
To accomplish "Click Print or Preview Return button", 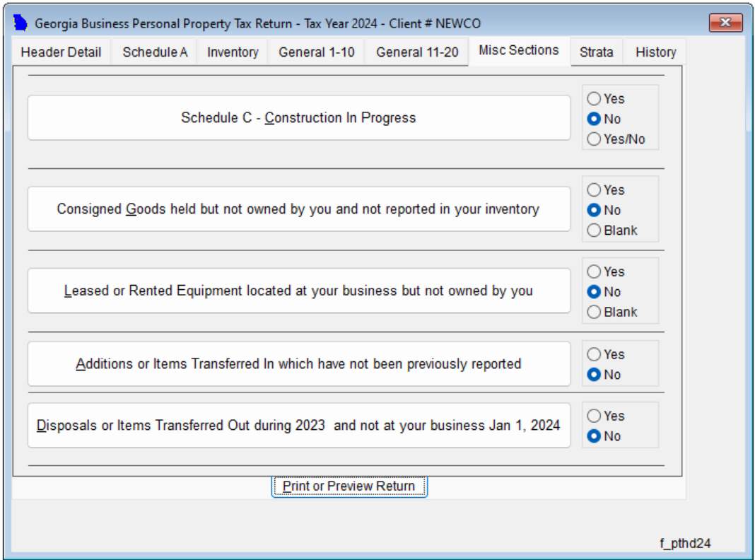I will [x=349, y=486].
